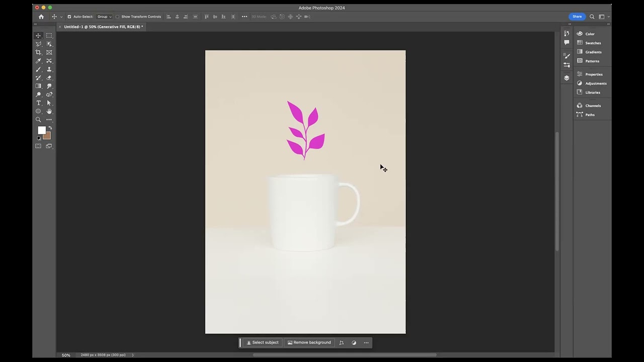Click the align vertical centers icon
644x362 pixels.
click(x=215, y=17)
